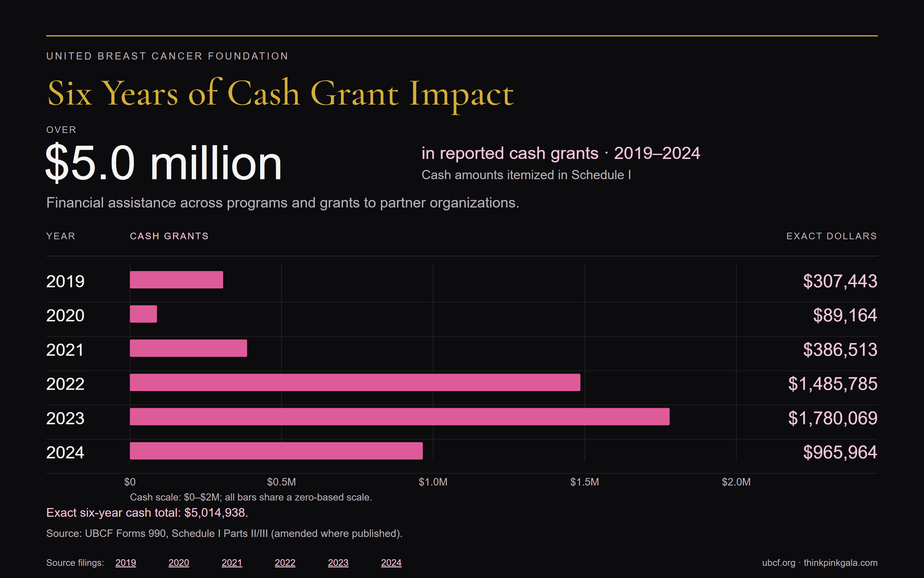Click the Source: UBCF Forms 990 note
924x578 pixels.
click(x=225, y=533)
